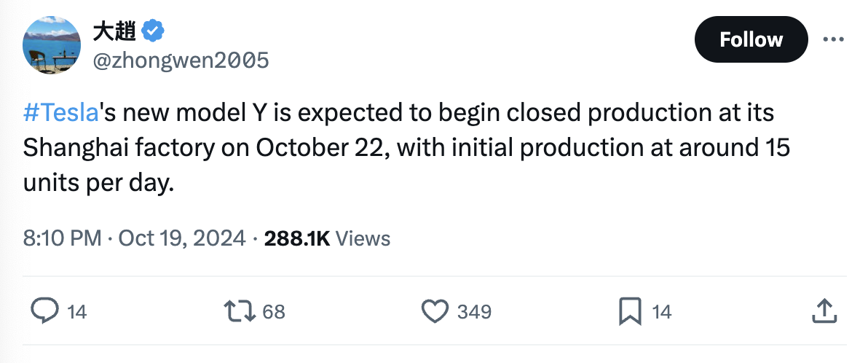The image size is (868, 363).
Task: Click the bookmark count of 14
Action: pyautogui.click(x=661, y=313)
